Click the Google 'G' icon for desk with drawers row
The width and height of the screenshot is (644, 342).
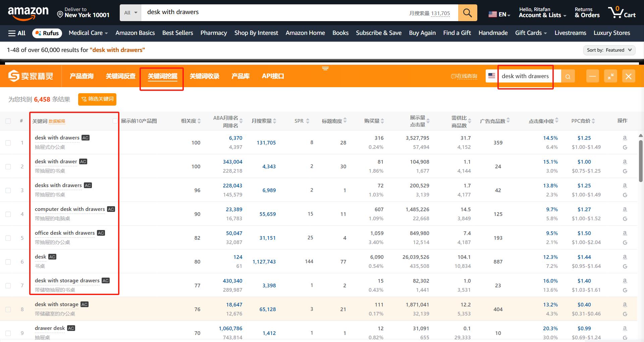pos(625,147)
